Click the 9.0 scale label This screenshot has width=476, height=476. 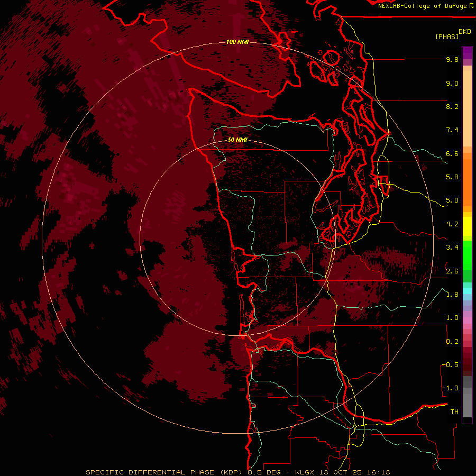[x=452, y=83]
